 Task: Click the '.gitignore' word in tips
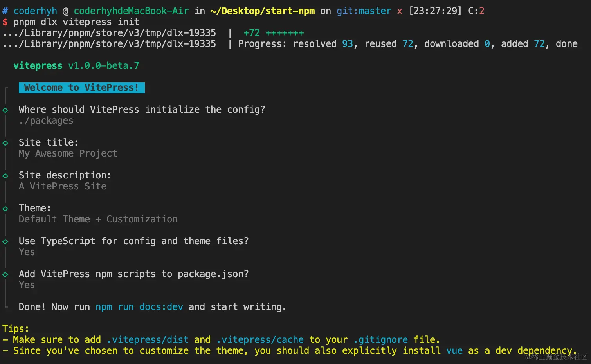[380, 340]
